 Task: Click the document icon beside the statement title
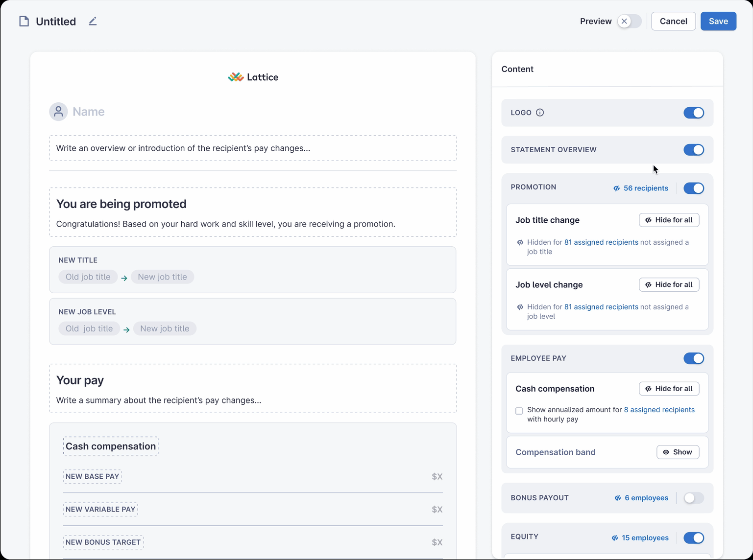pyautogui.click(x=24, y=21)
